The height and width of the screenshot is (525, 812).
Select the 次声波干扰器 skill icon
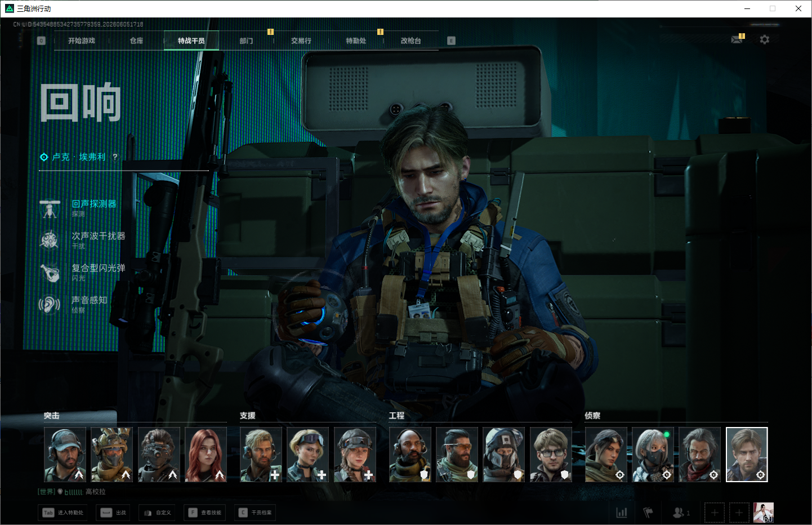click(x=50, y=240)
